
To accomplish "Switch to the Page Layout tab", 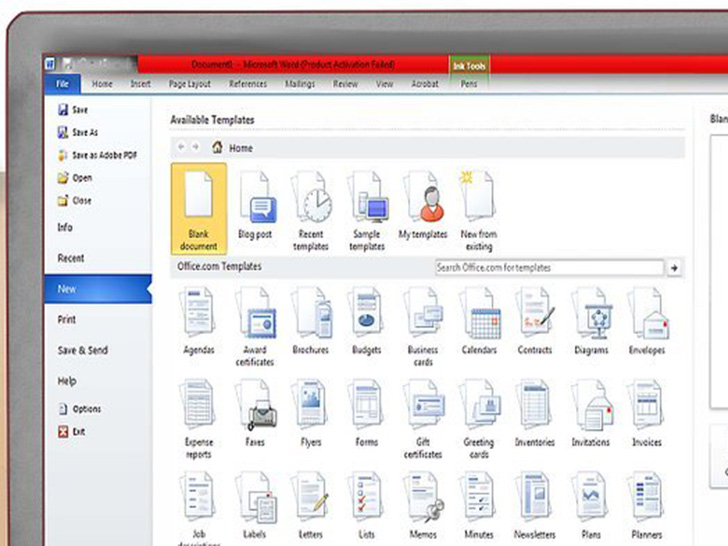I will (190, 85).
